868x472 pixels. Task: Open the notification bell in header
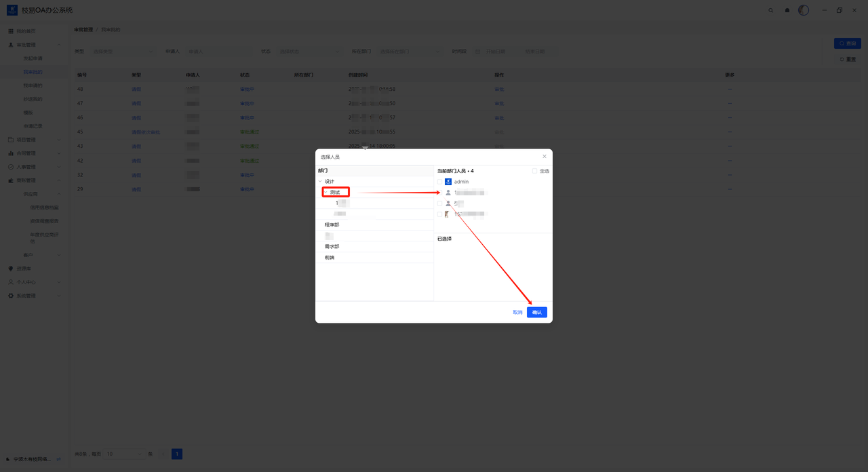(x=787, y=11)
